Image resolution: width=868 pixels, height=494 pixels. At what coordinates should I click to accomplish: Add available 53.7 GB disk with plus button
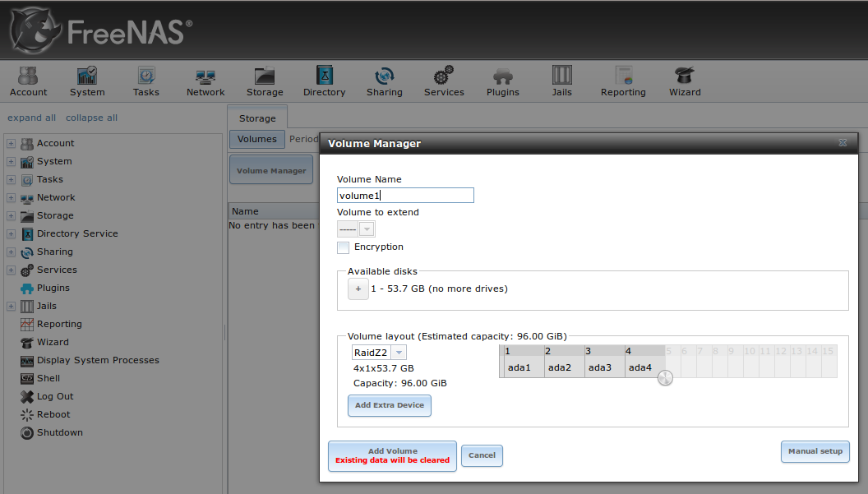(x=358, y=289)
